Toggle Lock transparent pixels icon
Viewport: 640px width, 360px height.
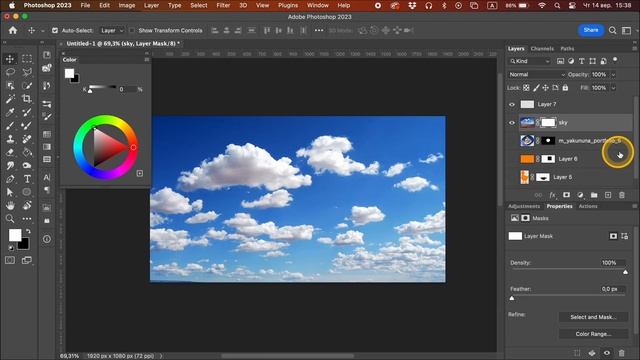(x=527, y=88)
